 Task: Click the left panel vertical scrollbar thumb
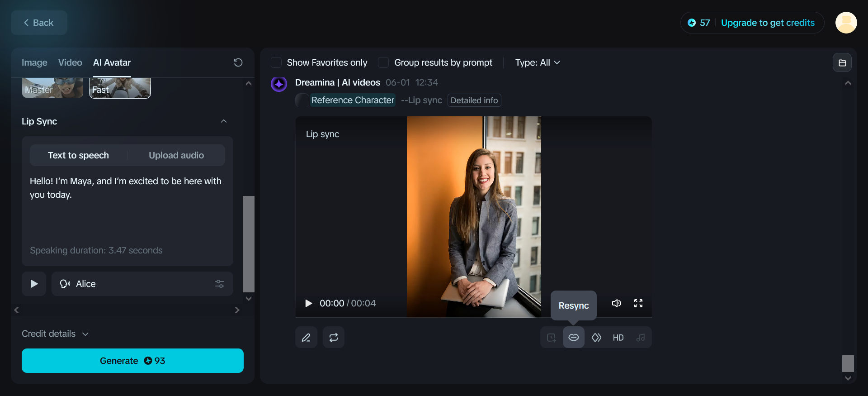coord(249,244)
